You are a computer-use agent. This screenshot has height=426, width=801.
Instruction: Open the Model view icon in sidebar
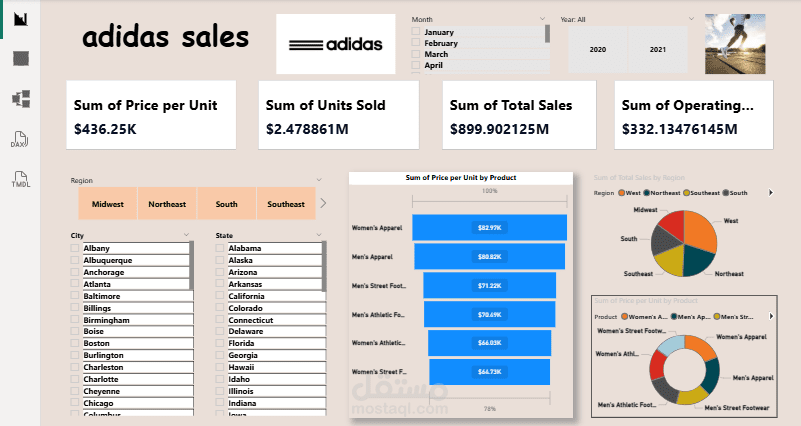click(20, 98)
